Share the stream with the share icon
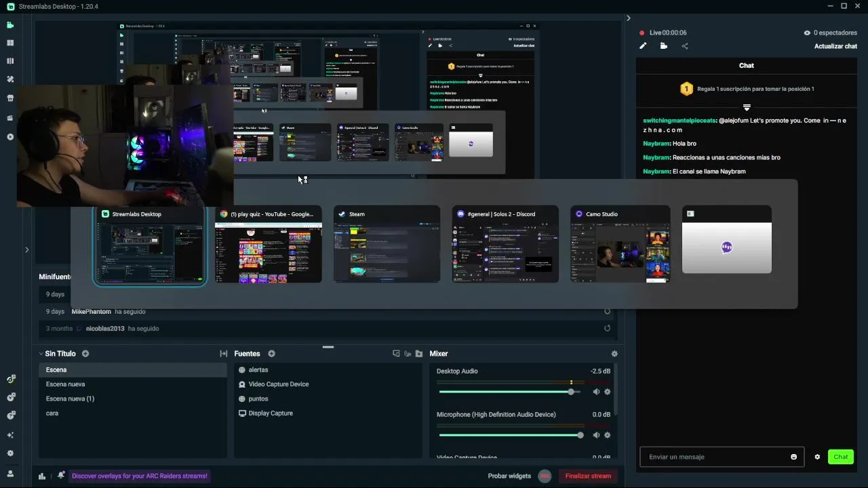Image resolution: width=868 pixels, height=488 pixels. coord(685,46)
